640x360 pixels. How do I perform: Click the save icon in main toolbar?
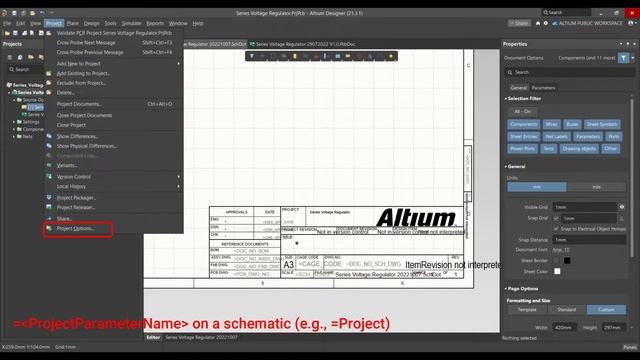pyautogui.click(x=16, y=33)
